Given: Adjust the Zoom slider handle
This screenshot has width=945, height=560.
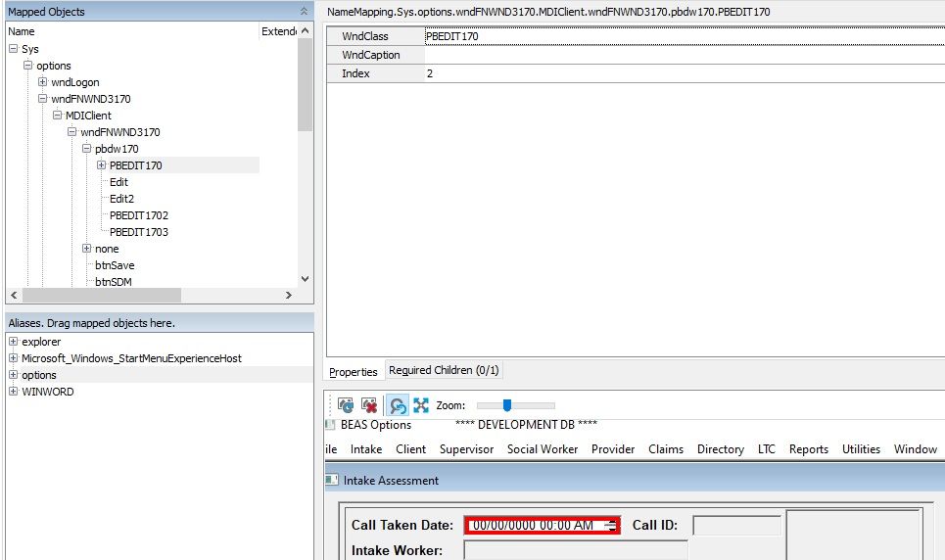Looking at the screenshot, I should (x=506, y=405).
